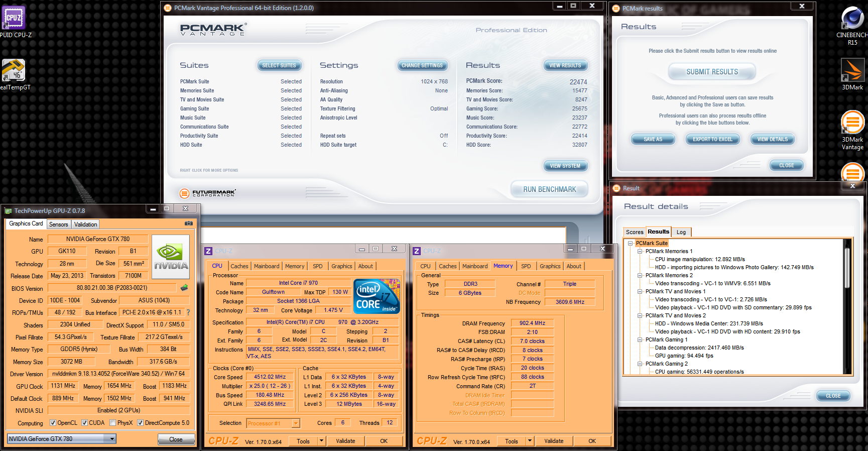Click the Core Speed 4512.02 MHz field
This screenshot has height=451, width=868.
pyautogui.click(x=270, y=377)
